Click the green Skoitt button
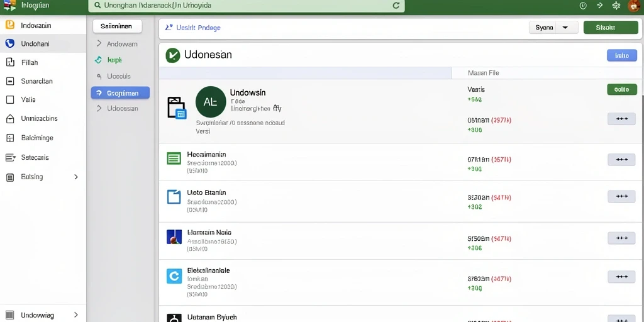644x322 pixels. [x=605, y=28]
